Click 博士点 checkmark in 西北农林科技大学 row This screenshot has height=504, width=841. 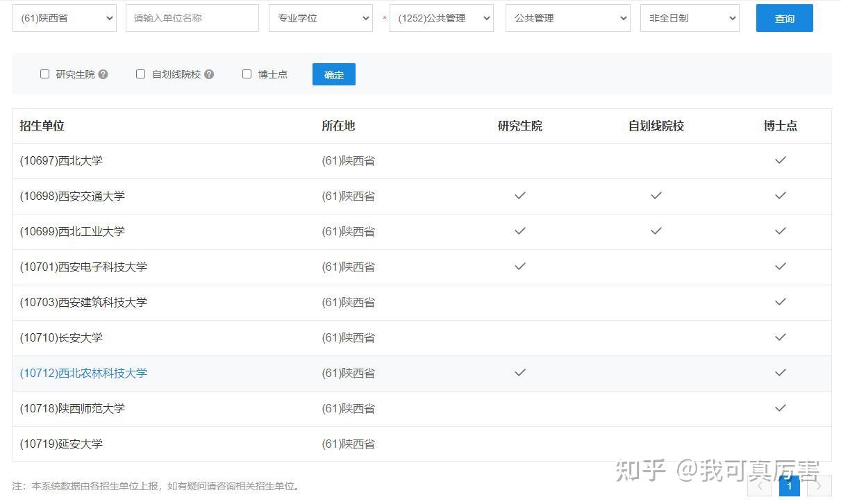click(x=781, y=372)
